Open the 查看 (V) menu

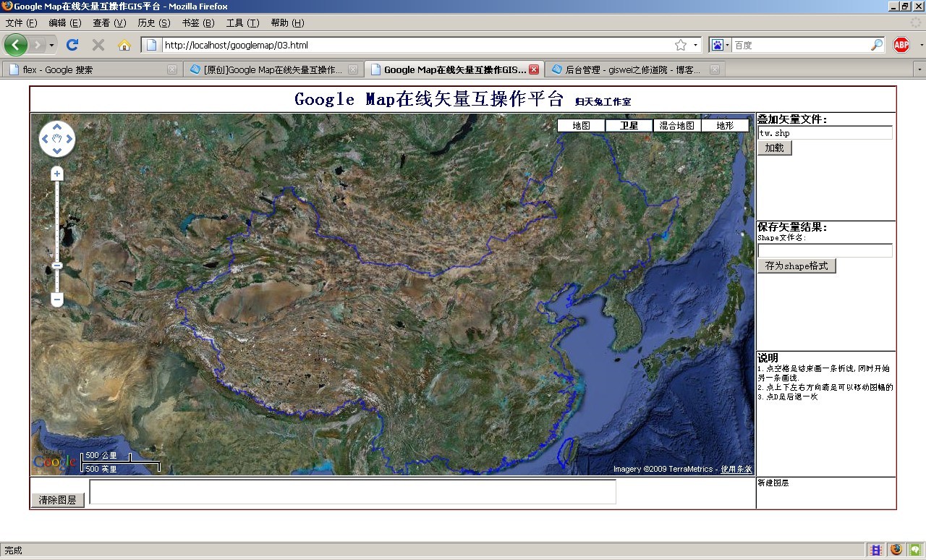(109, 23)
